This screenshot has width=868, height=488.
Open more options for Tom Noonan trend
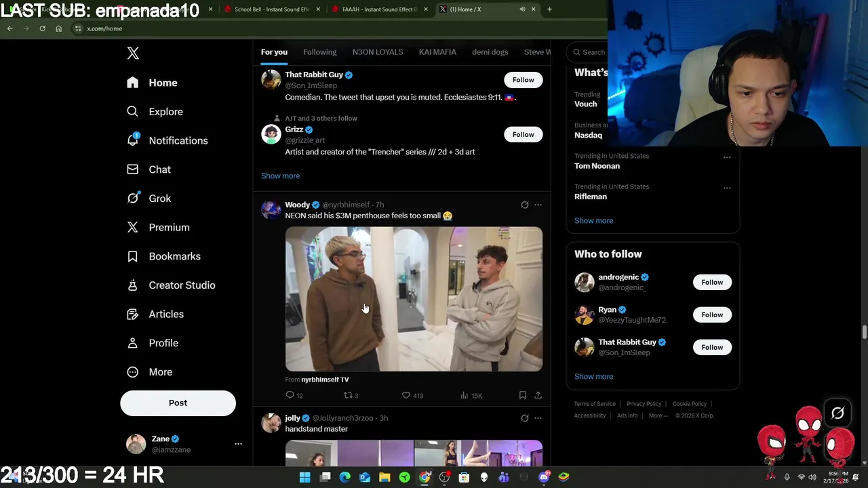727,157
